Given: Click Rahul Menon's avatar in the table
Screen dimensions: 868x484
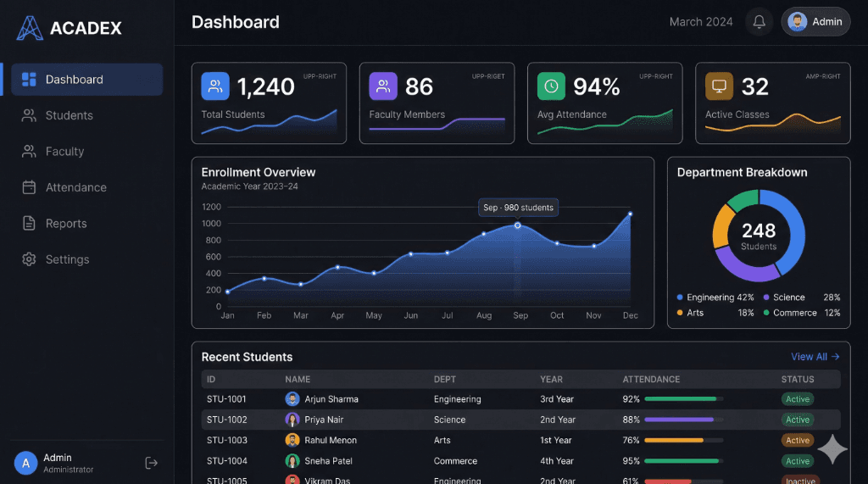Looking at the screenshot, I should click(292, 441).
